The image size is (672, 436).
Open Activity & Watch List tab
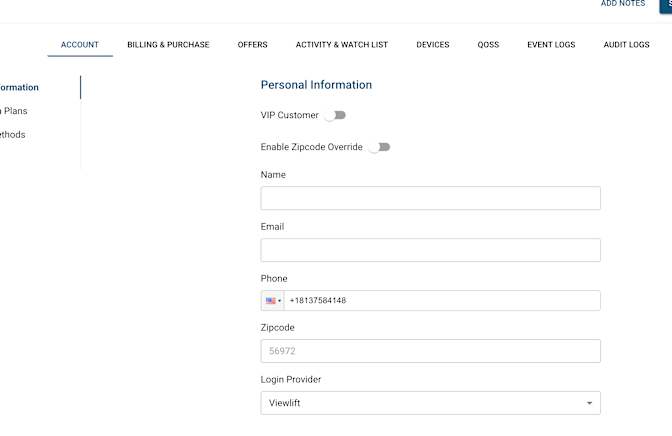coord(341,45)
